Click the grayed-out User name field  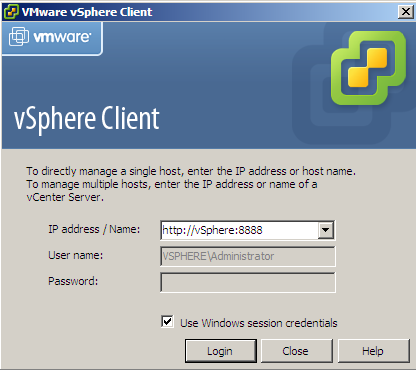click(248, 256)
